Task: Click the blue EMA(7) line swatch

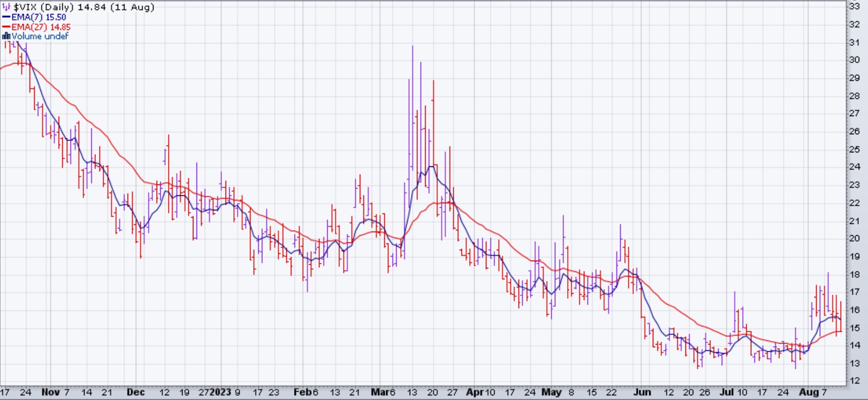Action: pyautogui.click(x=6, y=17)
